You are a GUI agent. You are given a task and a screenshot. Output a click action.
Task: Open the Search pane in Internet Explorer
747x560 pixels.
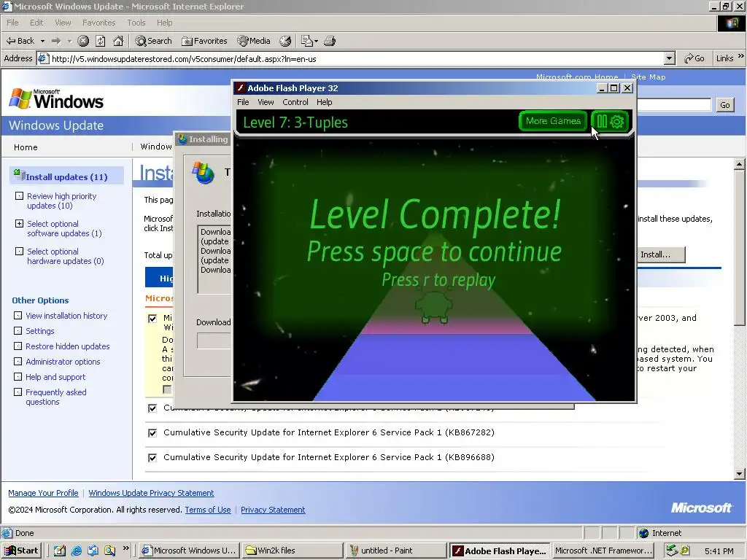153,41
